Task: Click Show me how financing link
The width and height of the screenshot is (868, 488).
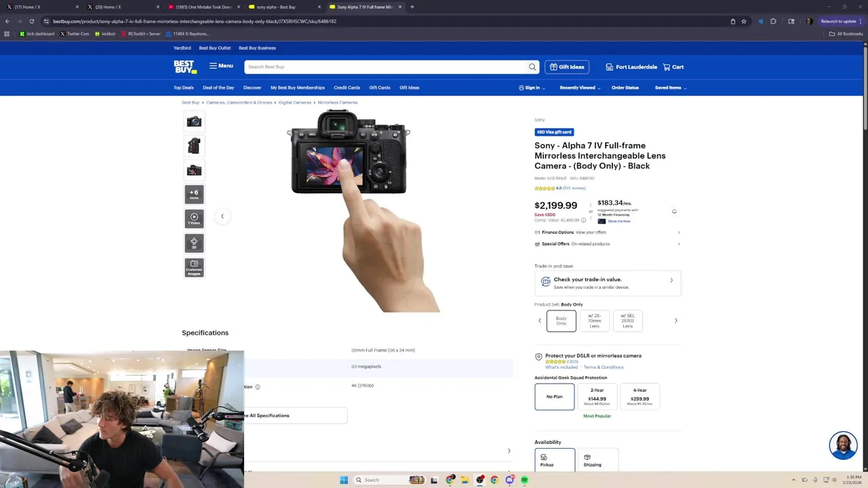Action: coord(619,221)
